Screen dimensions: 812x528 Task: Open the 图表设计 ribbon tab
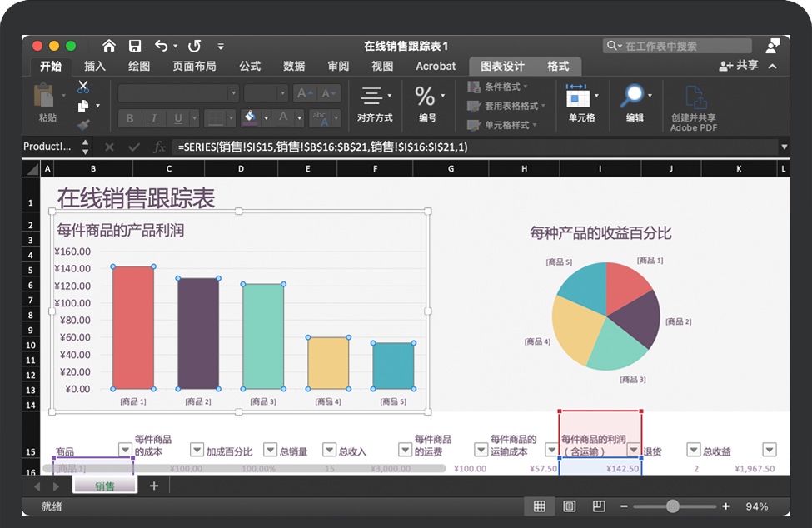coord(502,67)
